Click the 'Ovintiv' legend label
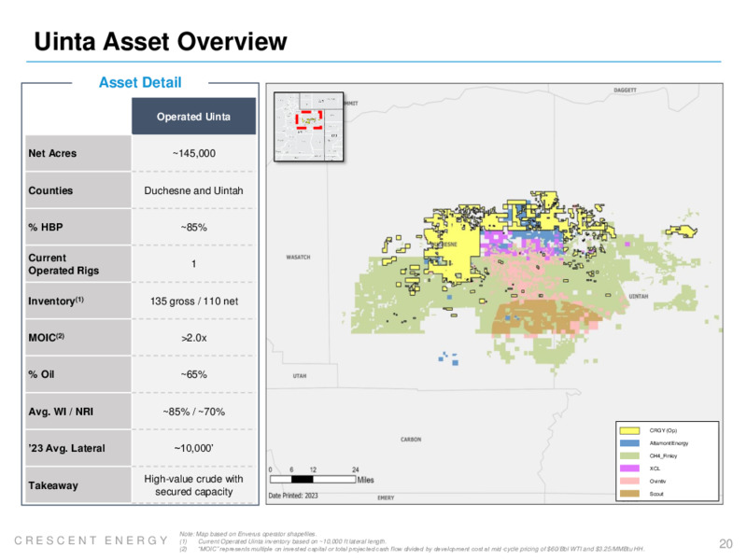Screen dimensions: 747x560 657,481
